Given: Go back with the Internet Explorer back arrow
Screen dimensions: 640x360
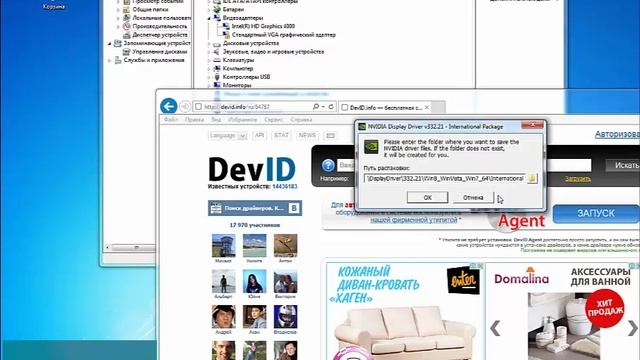Looking at the screenshot, I should click(x=169, y=106).
